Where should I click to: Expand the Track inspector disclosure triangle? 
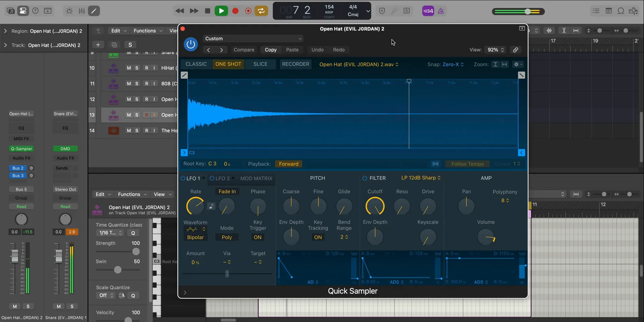pyautogui.click(x=5, y=45)
